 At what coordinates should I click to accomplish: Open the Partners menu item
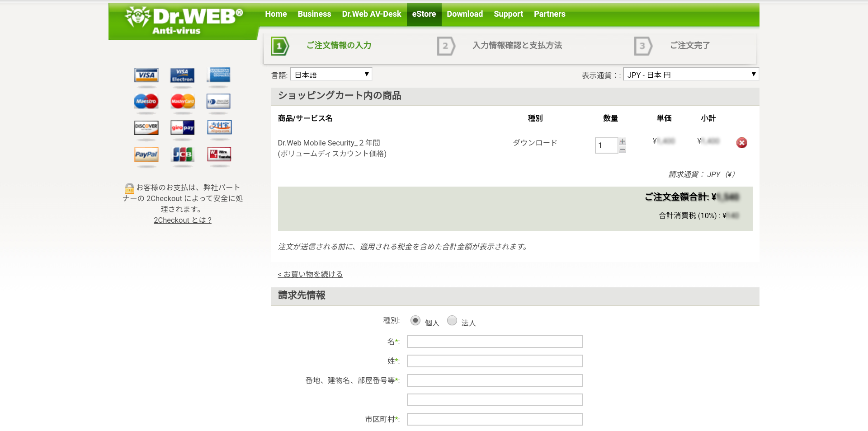[549, 14]
